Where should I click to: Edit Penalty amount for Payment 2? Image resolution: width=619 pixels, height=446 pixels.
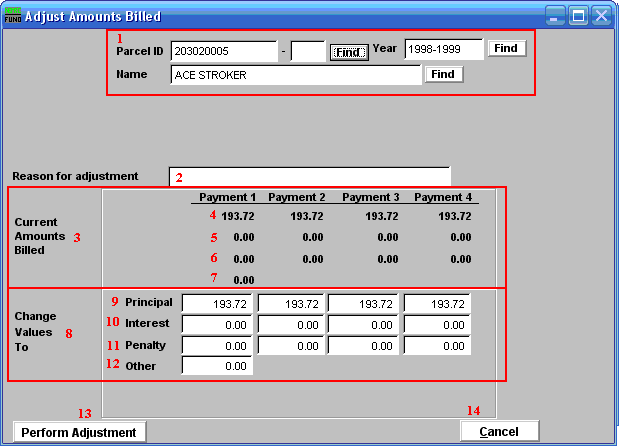[289, 345]
